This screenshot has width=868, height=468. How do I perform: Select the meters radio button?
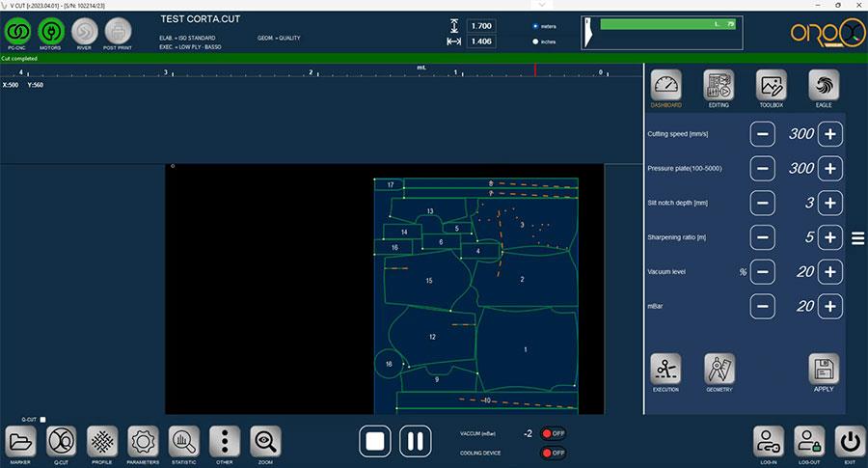pos(535,26)
